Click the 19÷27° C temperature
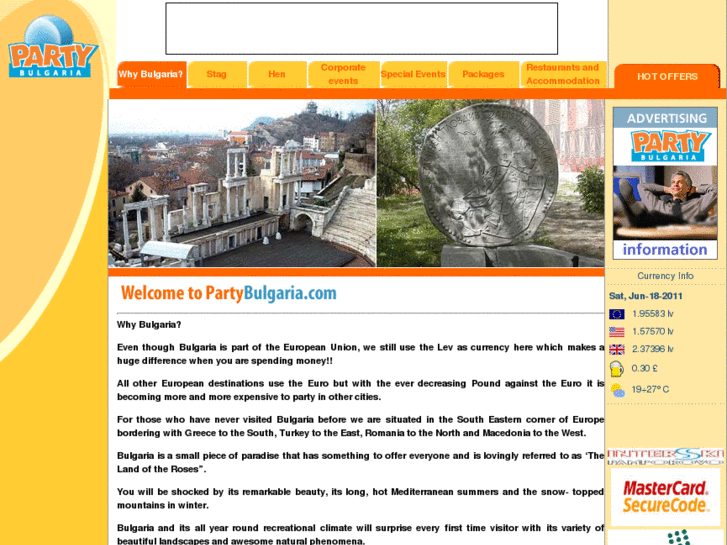 [x=650, y=390]
